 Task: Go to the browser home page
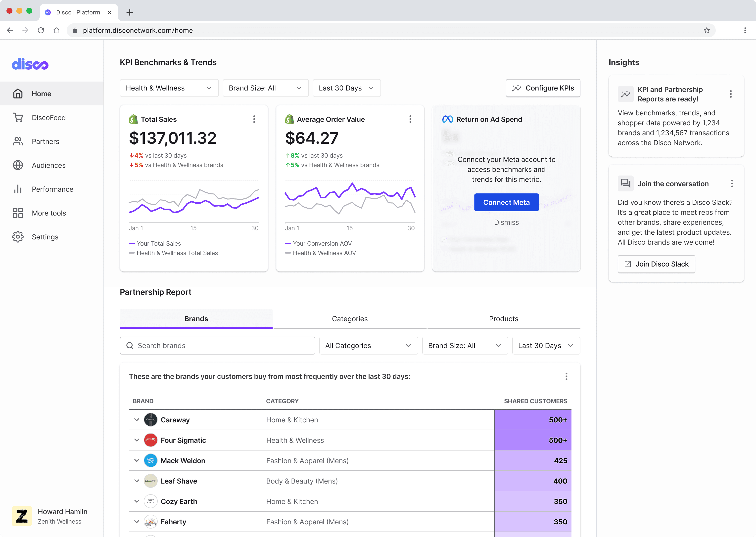tap(56, 30)
